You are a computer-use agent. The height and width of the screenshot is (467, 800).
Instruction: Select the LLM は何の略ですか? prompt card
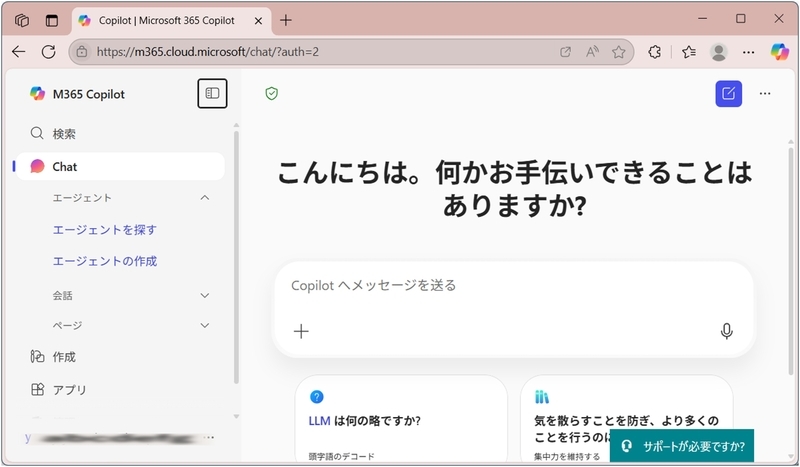point(401,420)
